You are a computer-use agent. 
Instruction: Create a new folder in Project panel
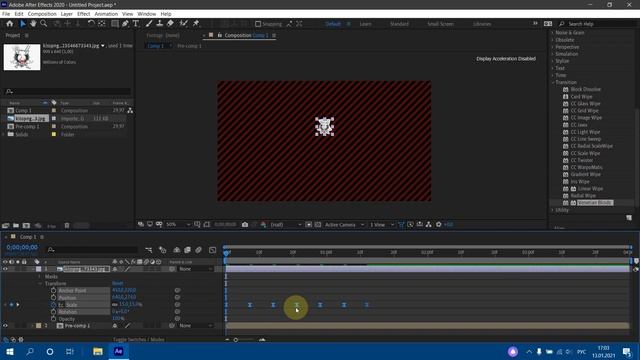[16, 225]
